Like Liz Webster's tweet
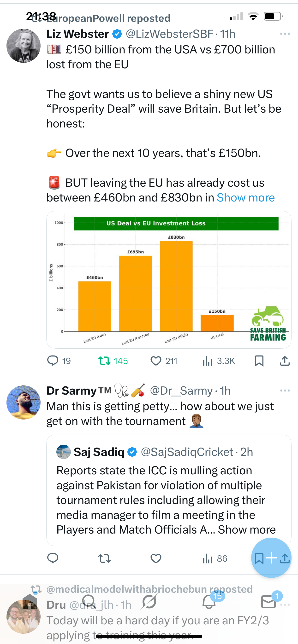The image size is (298, 644). (156, 361)
